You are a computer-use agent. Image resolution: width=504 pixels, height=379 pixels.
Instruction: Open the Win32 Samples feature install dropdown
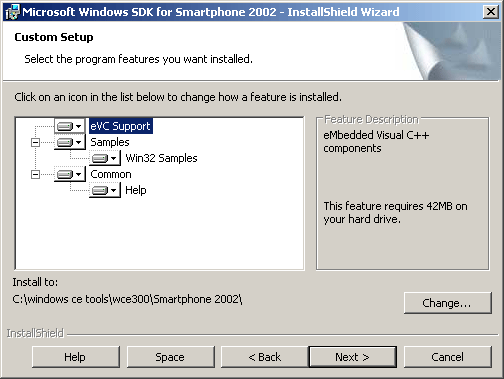pyautogui.click(x=105, y=158)
